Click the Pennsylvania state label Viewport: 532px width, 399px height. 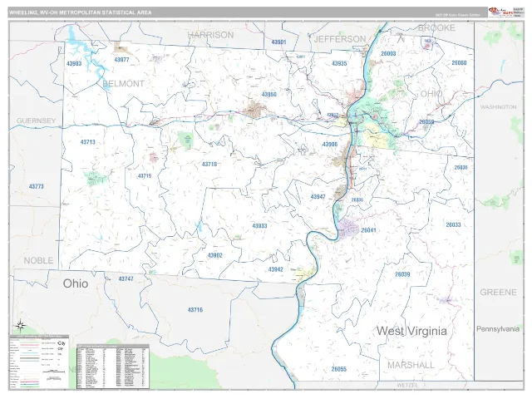tap(498, 329)
